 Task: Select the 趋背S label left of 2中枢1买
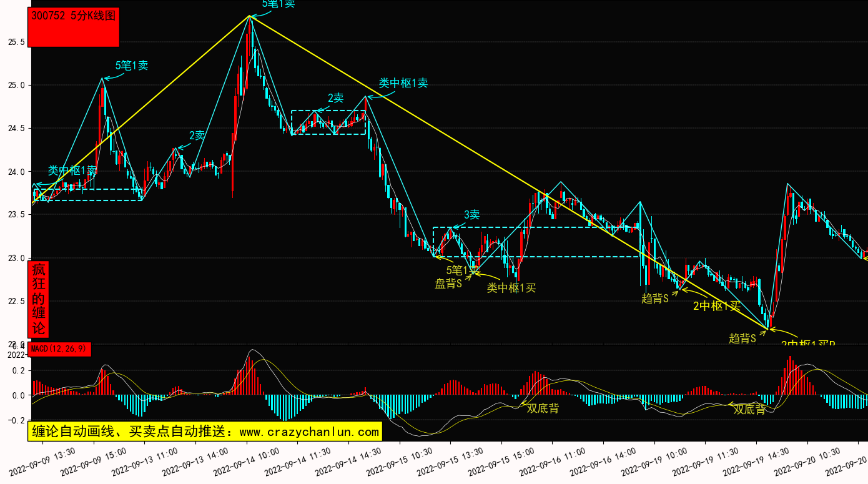[655, 299]
